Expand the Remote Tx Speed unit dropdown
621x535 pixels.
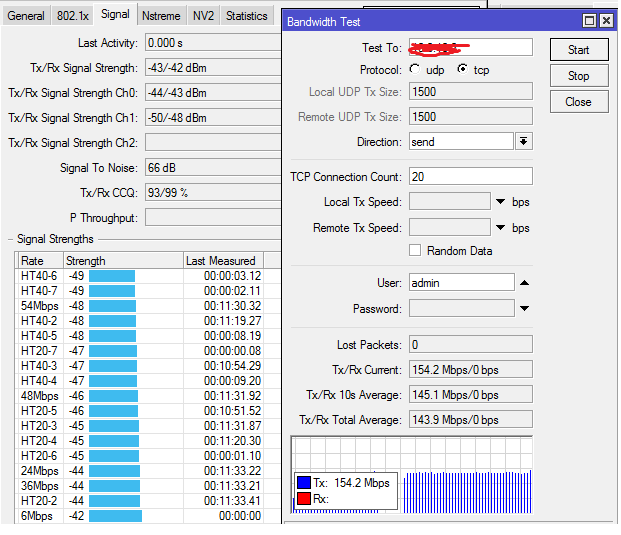pyautogui.click(x=500, y=228)
